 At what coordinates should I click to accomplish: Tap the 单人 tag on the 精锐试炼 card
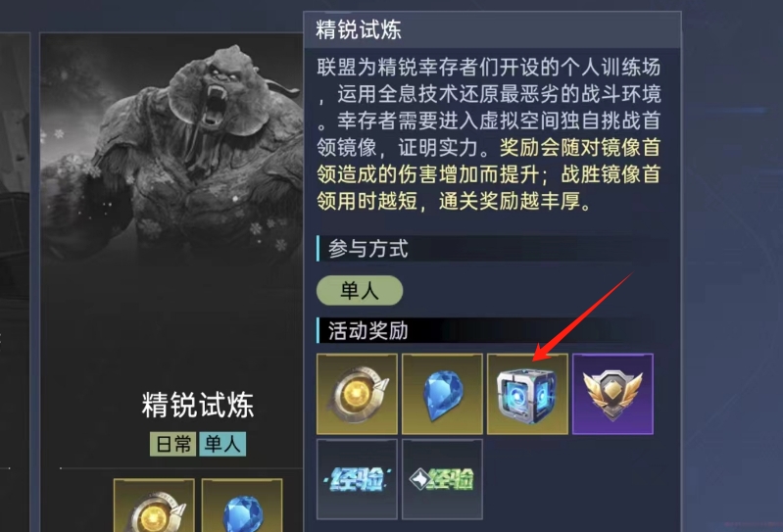click(222, 444)
